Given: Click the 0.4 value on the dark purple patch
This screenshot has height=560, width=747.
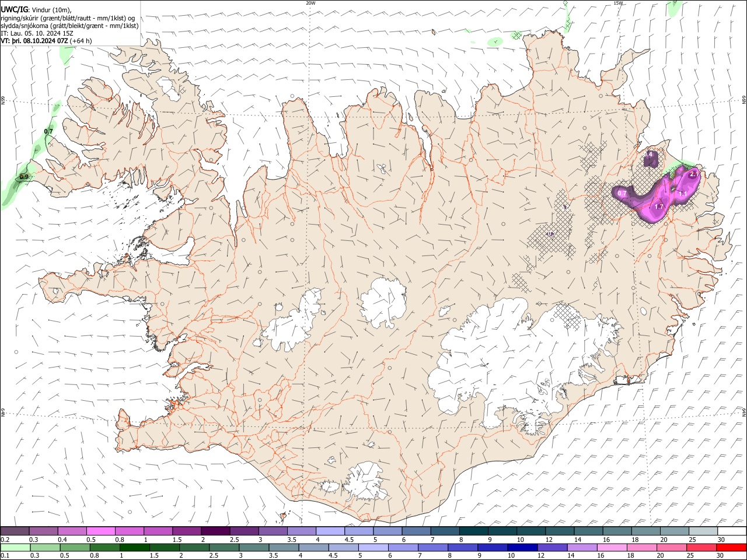Looking at the screenshot, I should 648,155.
